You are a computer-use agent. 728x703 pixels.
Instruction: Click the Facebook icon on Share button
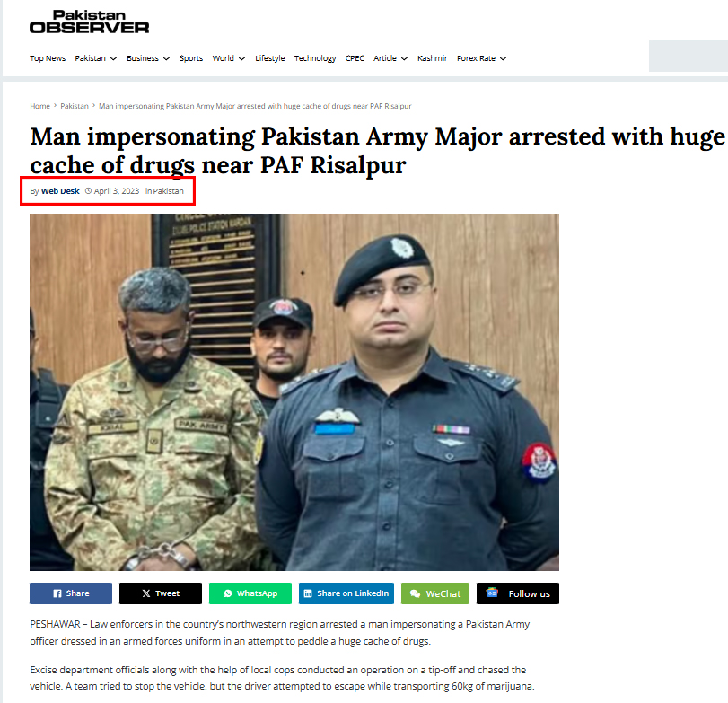coord(57,593)
